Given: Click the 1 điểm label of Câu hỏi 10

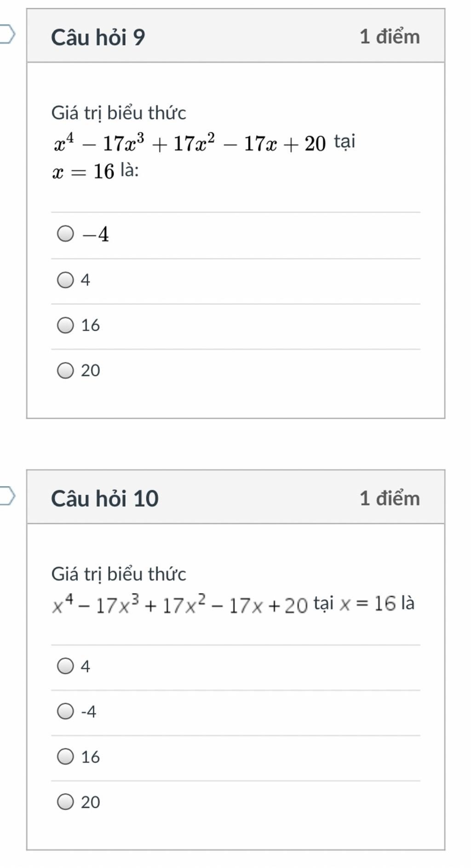Looking at the screenshot, I should (390, 498).
